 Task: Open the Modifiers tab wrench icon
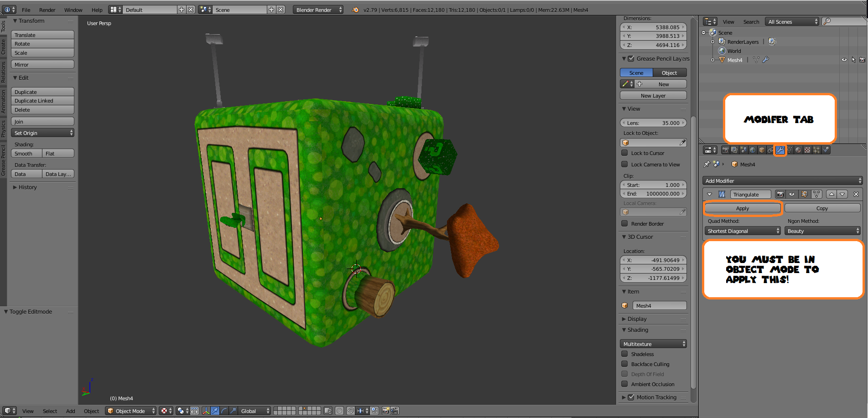(780, 150)
